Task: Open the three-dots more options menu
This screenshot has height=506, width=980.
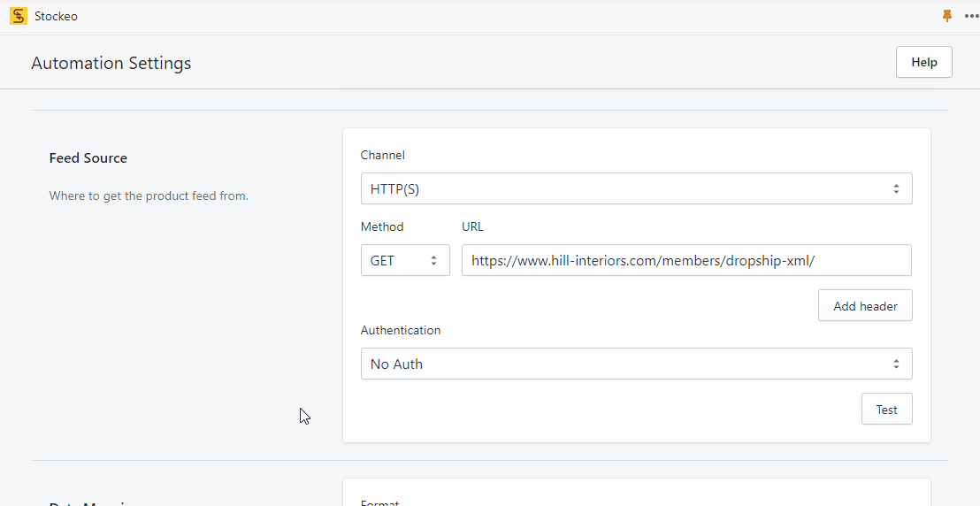Action: pos(972,16)
